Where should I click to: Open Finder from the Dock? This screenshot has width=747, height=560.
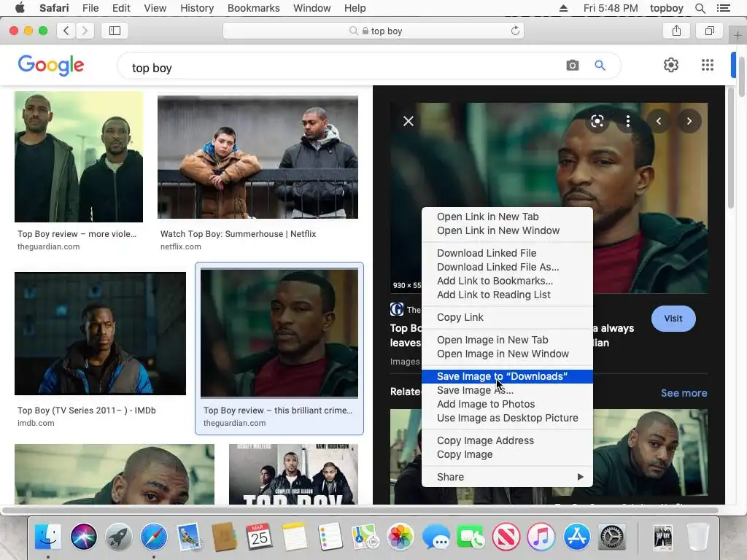(47, 537)
